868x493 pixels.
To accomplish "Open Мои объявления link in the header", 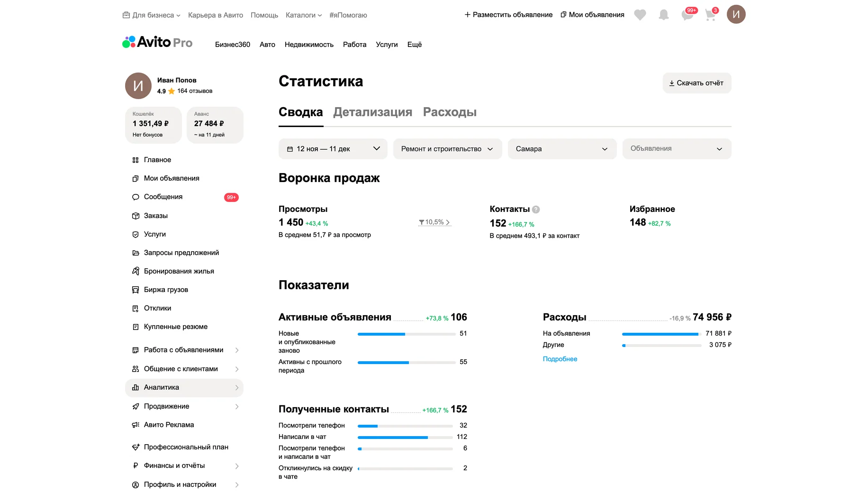I will tap(592, 15).
